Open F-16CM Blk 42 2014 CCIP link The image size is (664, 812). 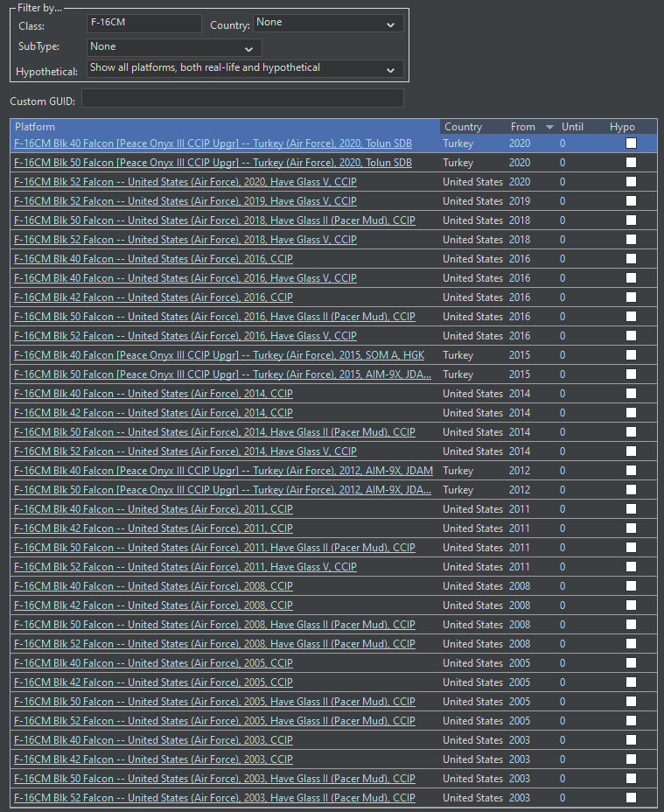click(x=153, y=413)
